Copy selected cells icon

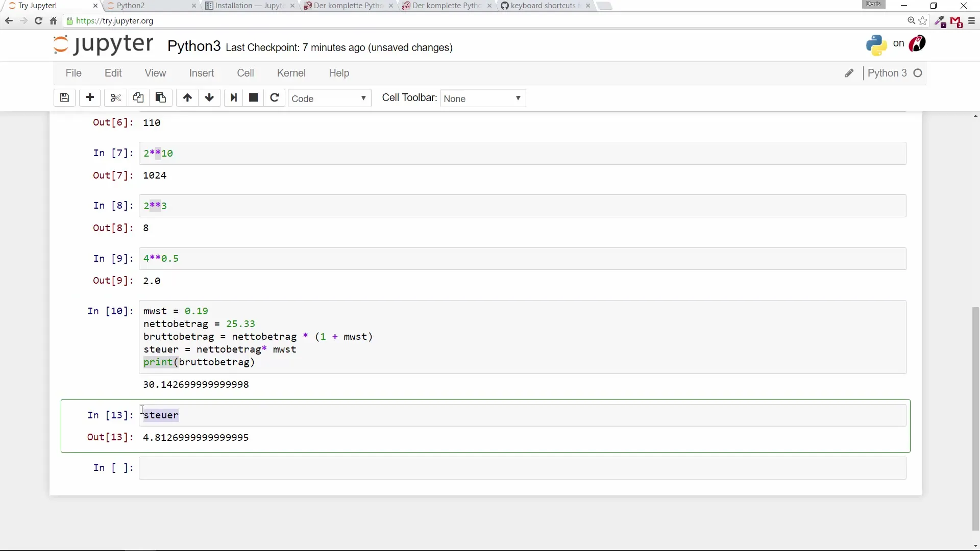tap(138, 97)
